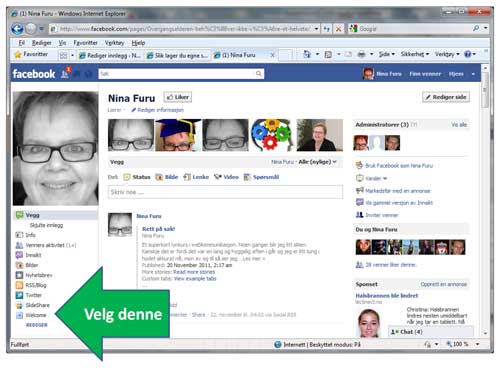Click the graduation cap photo thumbnail
The image size is (500, 379).
click(x=178, y=135)
